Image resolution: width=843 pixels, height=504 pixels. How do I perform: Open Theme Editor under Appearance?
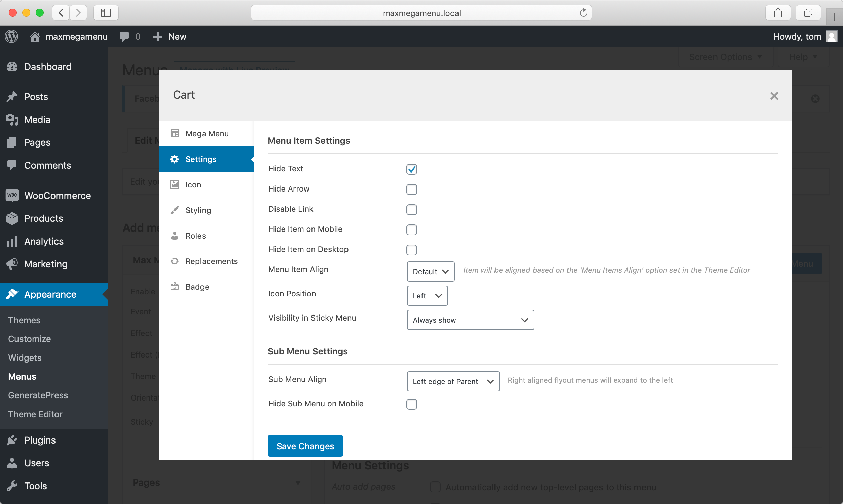(35, 414)
